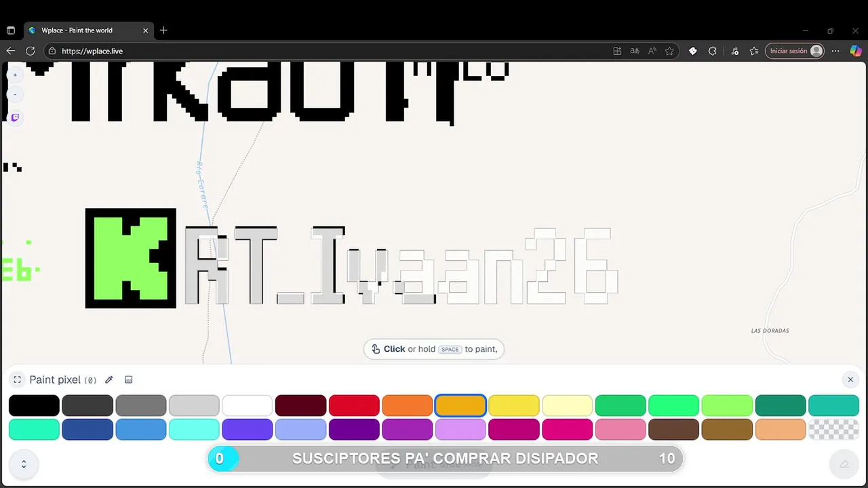
Task: Open the browser extensions menu
Action: pyautogui.click(x=712, y=51)
